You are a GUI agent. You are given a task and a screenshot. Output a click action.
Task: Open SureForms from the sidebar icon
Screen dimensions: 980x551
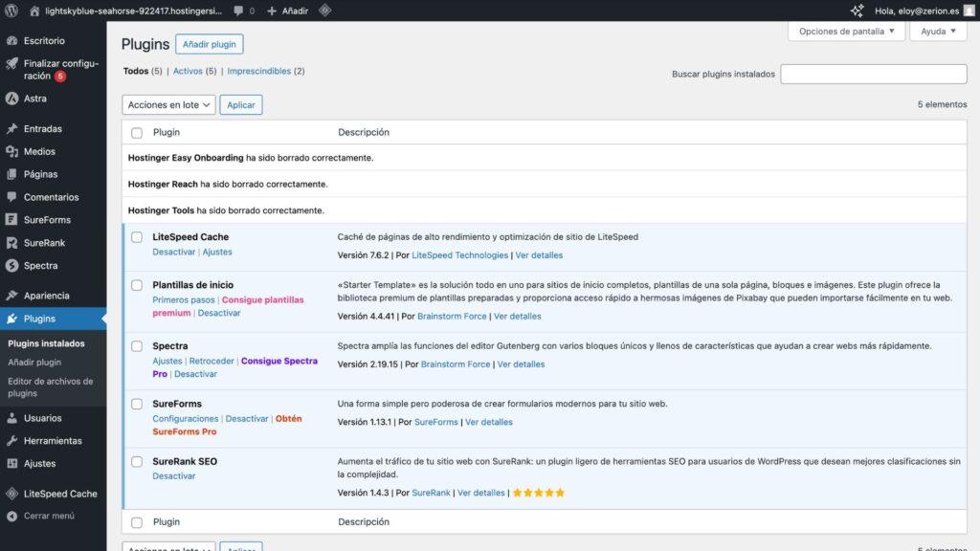tap(11, 219)
